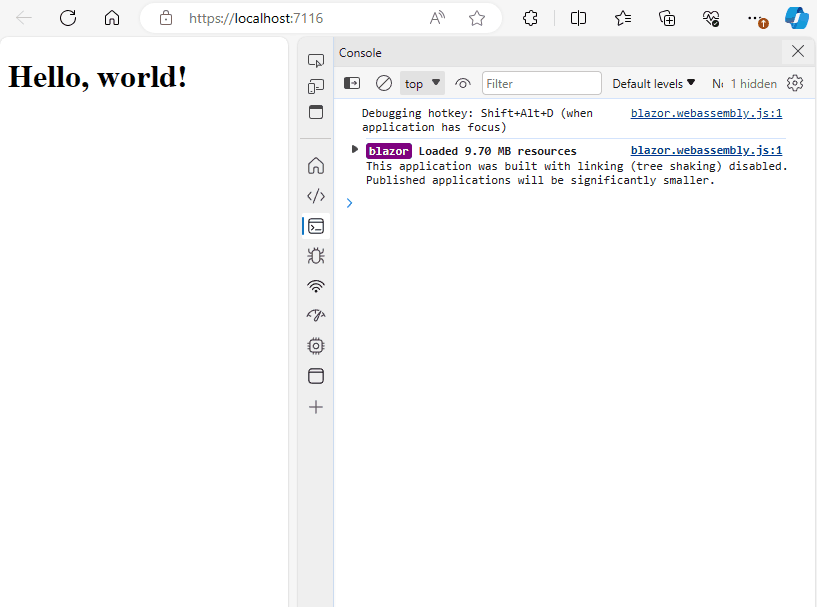Viewport: 817px width, 607px height.
Task: Click the eye icon for live expression
Action: click(463, 84)
